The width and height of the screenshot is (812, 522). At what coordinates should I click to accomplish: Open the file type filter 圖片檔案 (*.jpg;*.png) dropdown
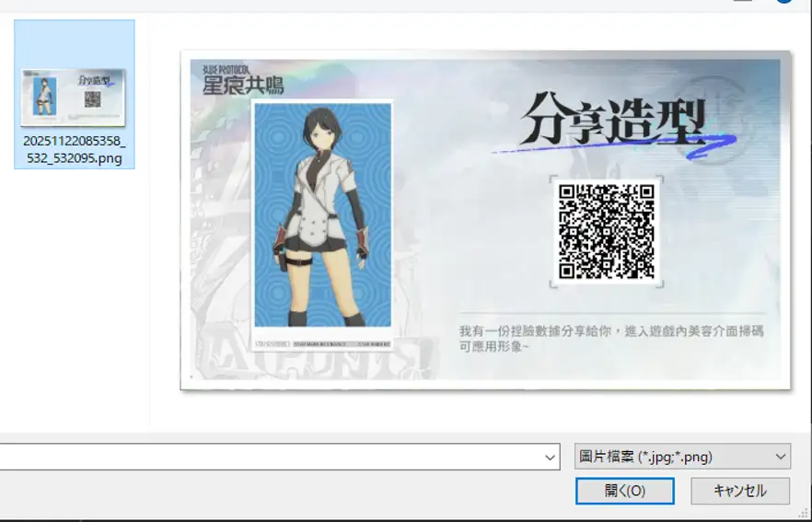click(682, 457)
